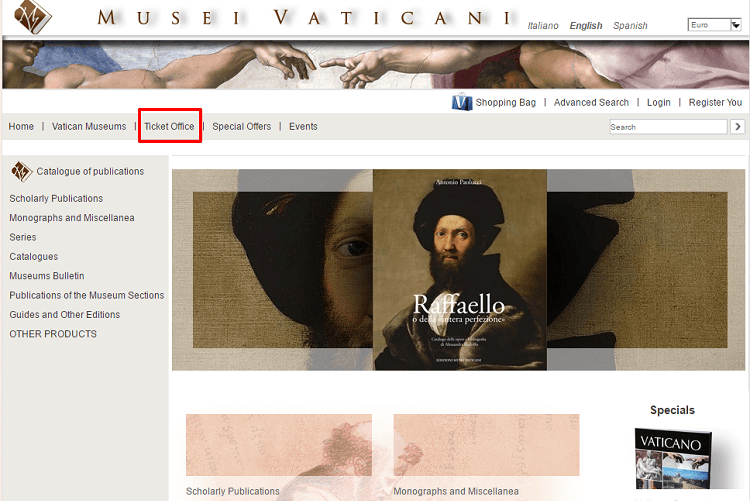
Task: Switch language to Italiano
Action: point(543,26)
